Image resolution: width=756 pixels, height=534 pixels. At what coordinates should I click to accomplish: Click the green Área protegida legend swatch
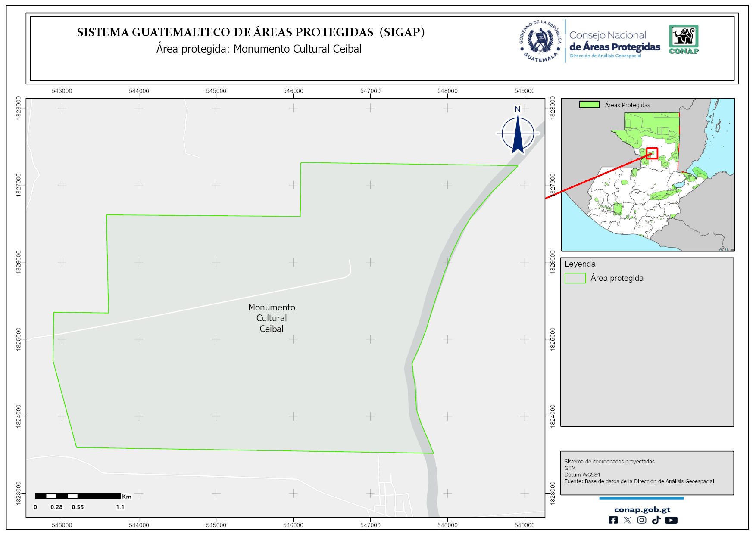pyautogui.click(x=575, y=278)
